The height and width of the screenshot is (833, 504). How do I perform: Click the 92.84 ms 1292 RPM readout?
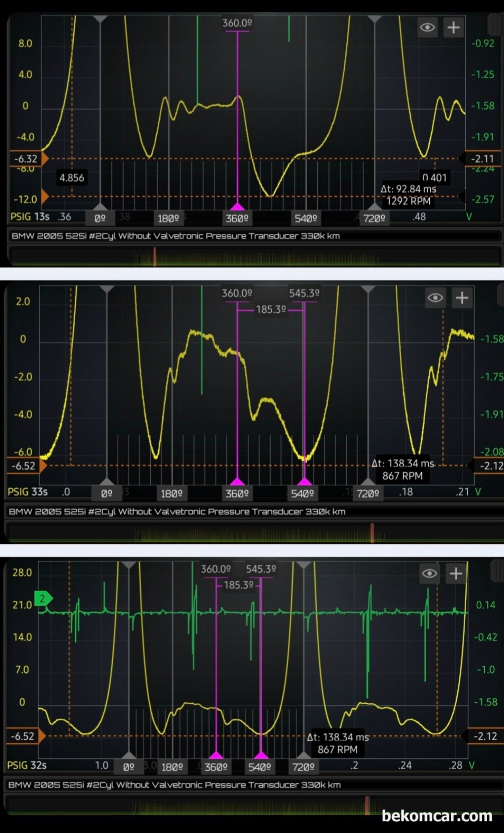[408, 195]
